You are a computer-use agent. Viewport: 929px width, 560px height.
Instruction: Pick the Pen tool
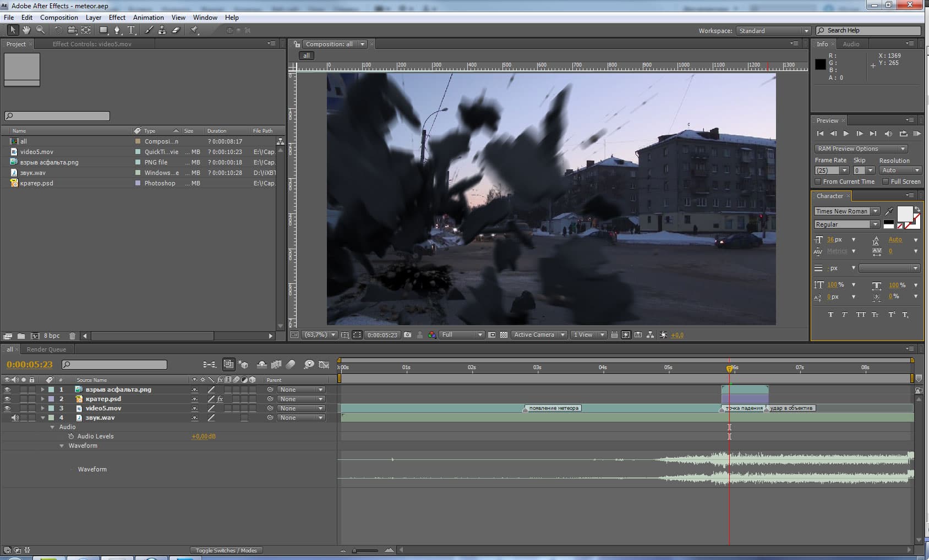[117, 30]
